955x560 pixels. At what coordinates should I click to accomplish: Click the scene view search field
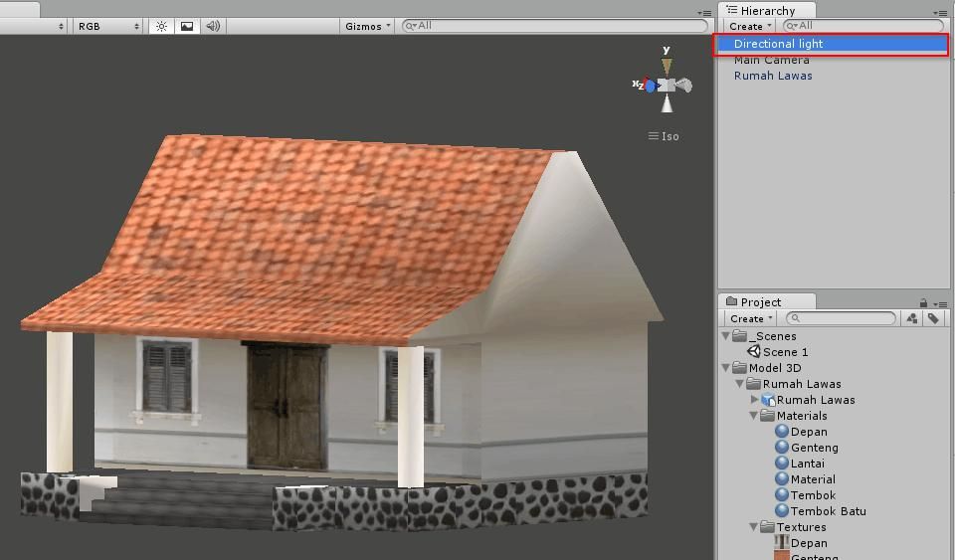[557, 26]
